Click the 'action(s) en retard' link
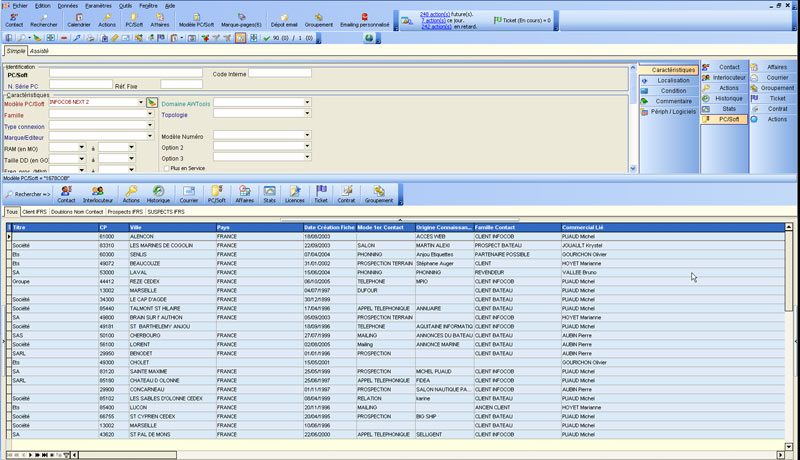The image size is (800, 460). (x=439, y=26)
